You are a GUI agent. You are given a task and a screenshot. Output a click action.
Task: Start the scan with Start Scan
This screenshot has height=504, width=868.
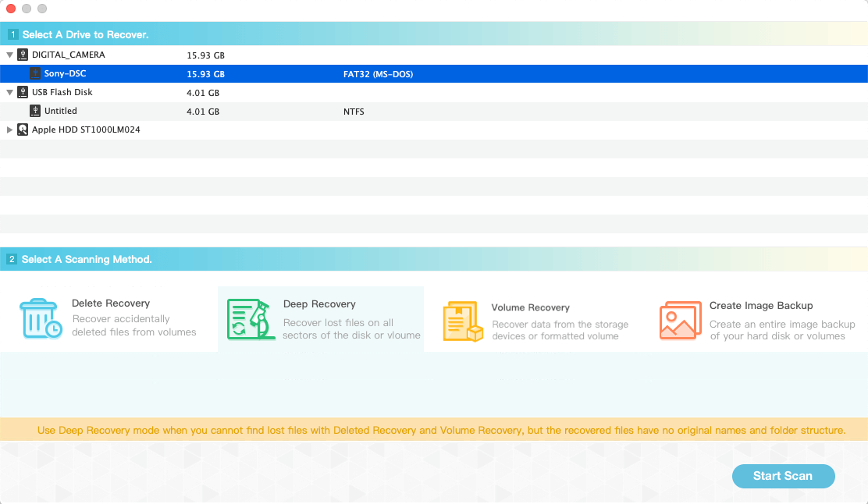783,476
